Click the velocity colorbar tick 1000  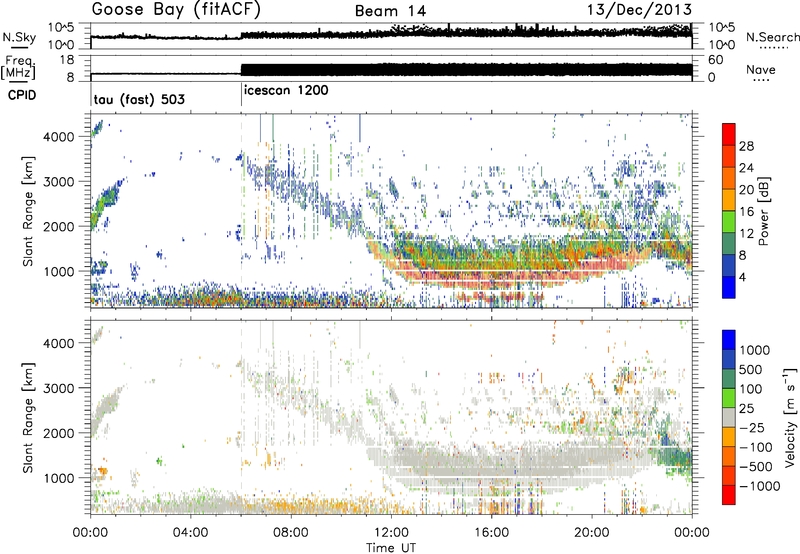755,350
